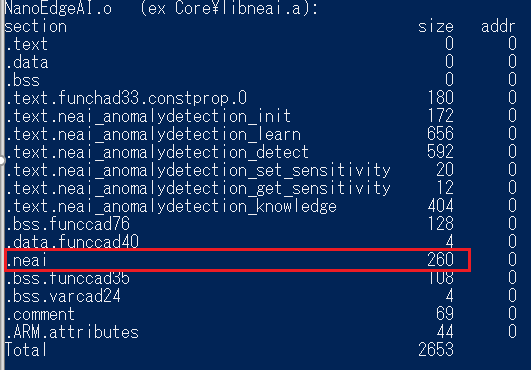Click the .data section name
This screenshot has width=531, height=370.
point(27,62)
